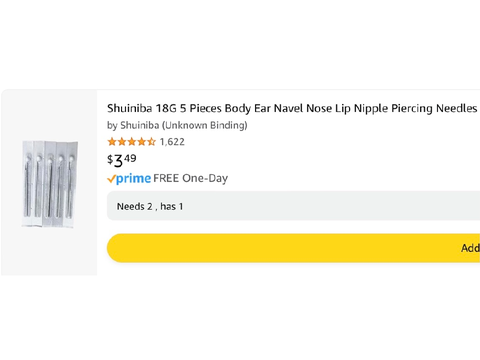Viewport: 480px width, 360px height.
Task: Click the $3.49 price
Action: pos(122,161)
